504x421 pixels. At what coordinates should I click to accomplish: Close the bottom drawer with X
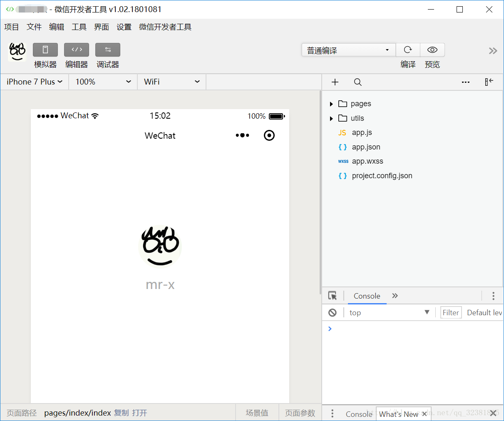(x=494, y=413)
